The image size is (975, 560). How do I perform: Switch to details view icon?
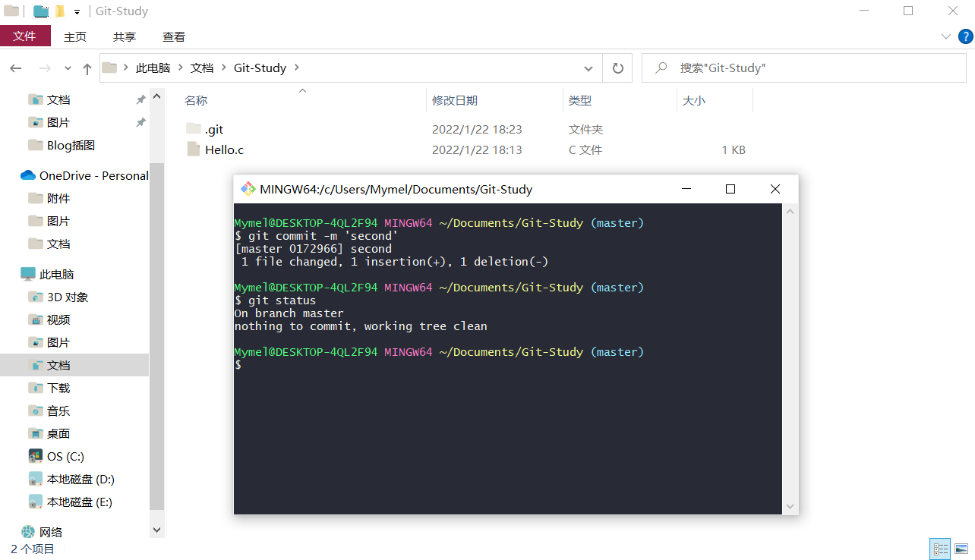[x=940, y=549]
